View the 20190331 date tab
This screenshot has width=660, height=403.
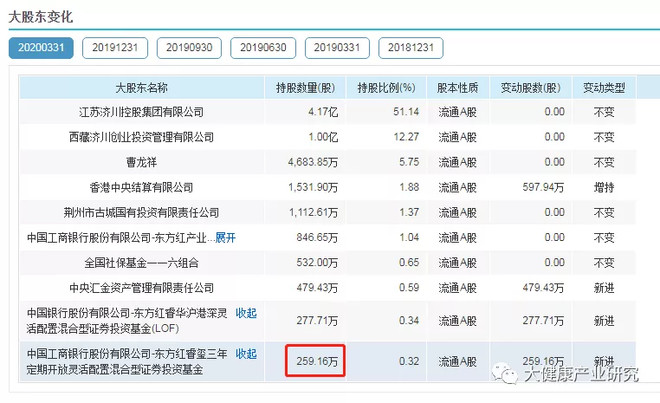click(x=337, y=48)
